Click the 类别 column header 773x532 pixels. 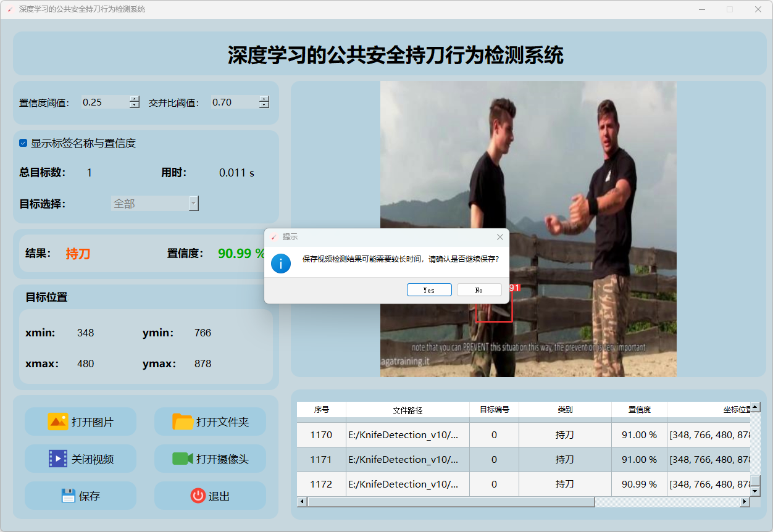(x=565, y=410)
